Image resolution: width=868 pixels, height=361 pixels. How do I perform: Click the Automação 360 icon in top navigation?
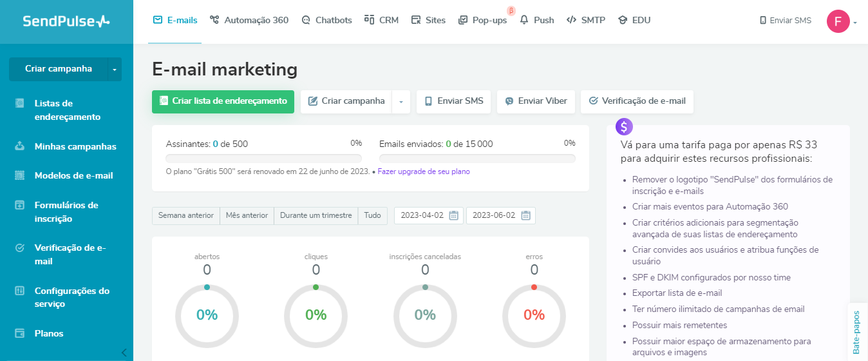tap(214, 20)
